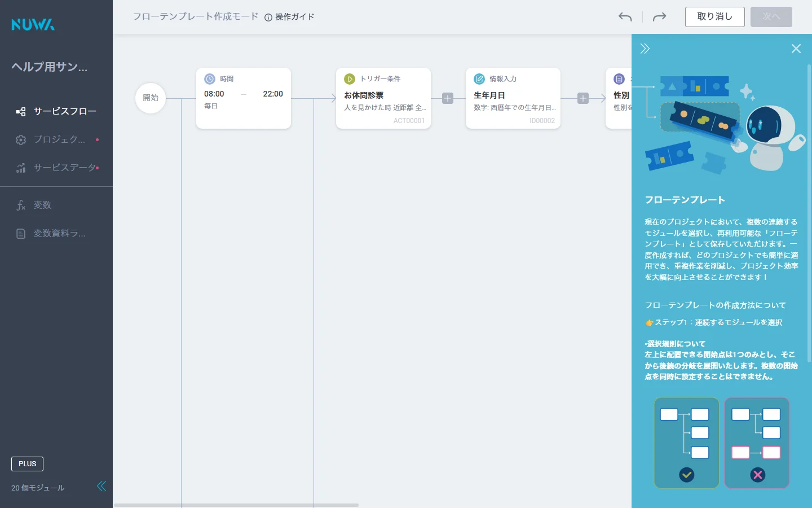Click the incorrect branching example thumbnail

click(x=757, y=443)
